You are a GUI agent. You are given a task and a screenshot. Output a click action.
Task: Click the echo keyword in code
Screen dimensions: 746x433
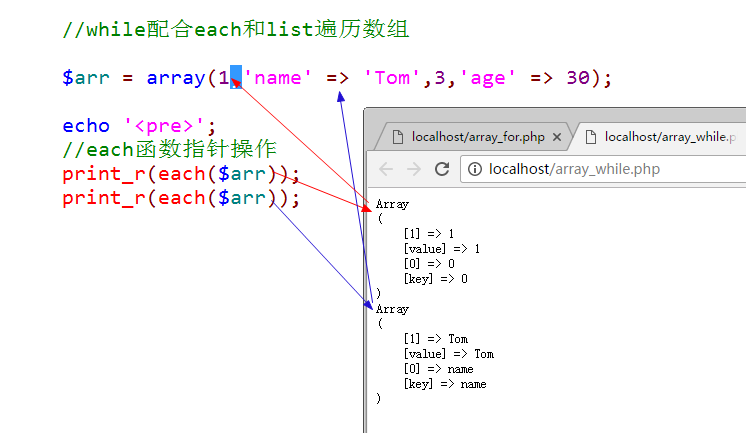[x=86, y=126]
